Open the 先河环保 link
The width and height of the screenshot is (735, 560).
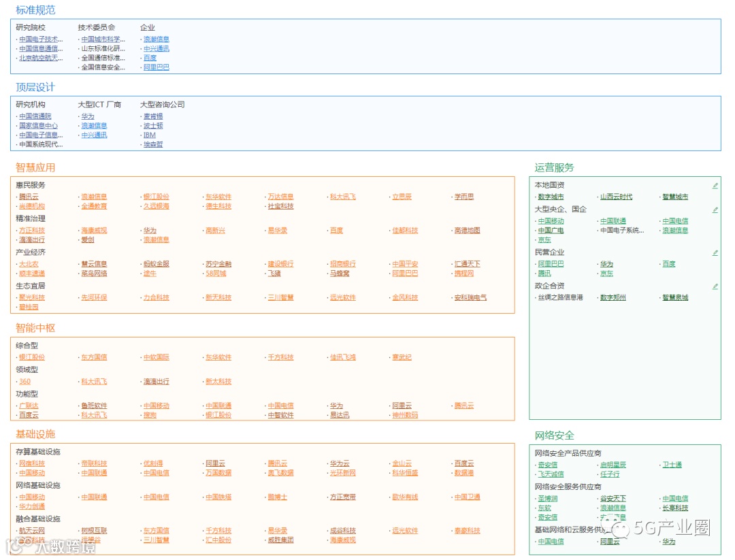tap(94, 297)
